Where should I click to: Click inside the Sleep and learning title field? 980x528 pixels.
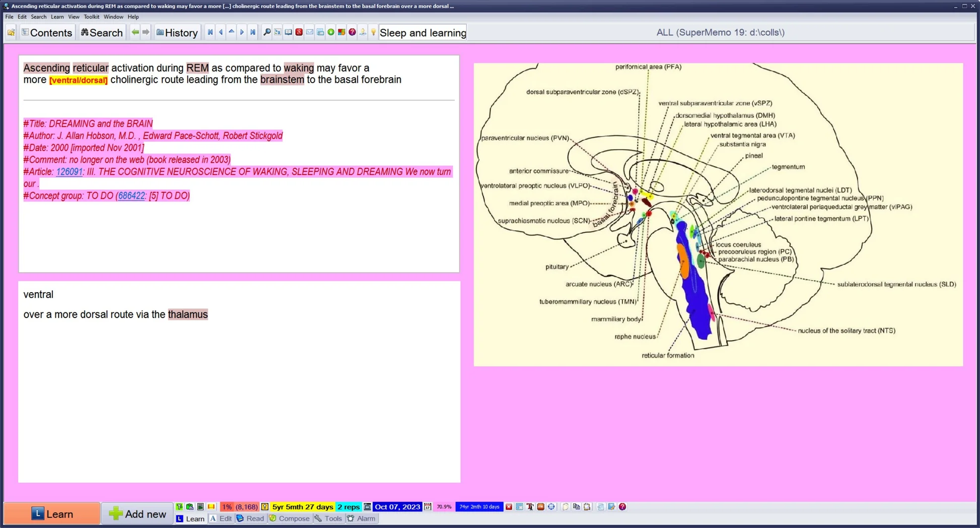tap(423, 32)
